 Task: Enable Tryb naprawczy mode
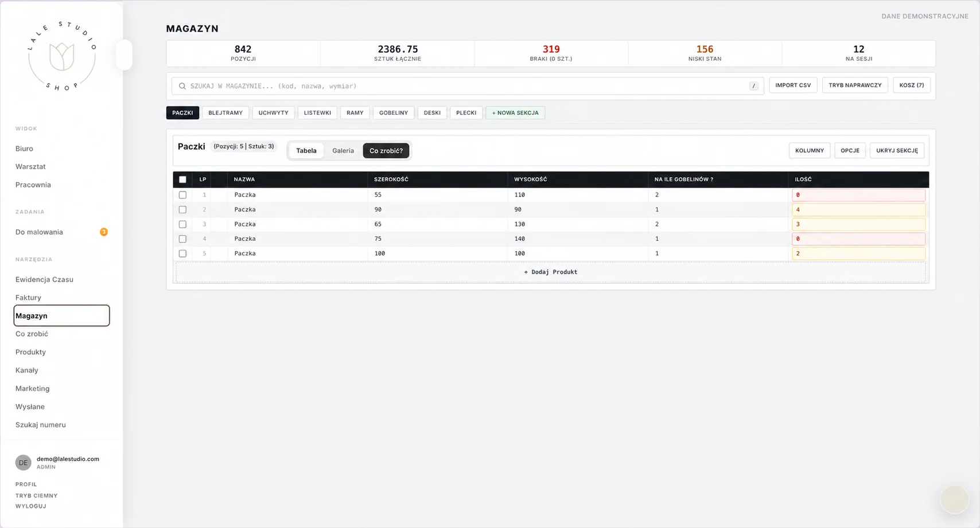855,85
